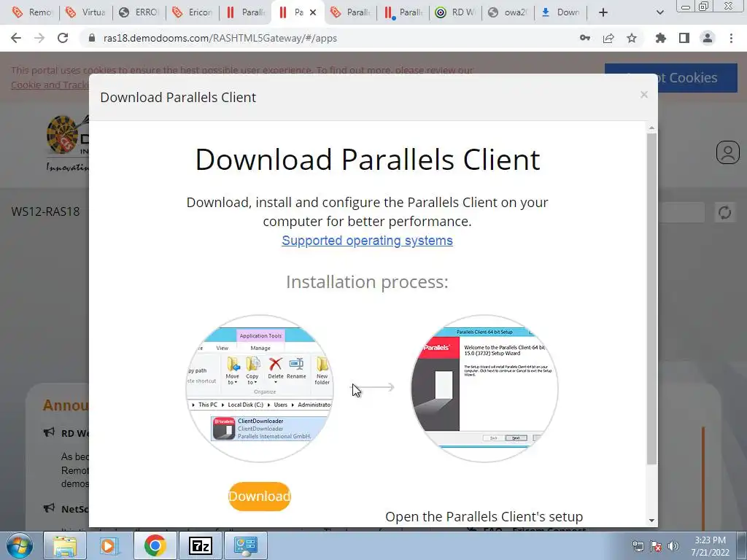747x560 pixels.
Task: Switch to the ERRO tab
Action: [139, 12]
